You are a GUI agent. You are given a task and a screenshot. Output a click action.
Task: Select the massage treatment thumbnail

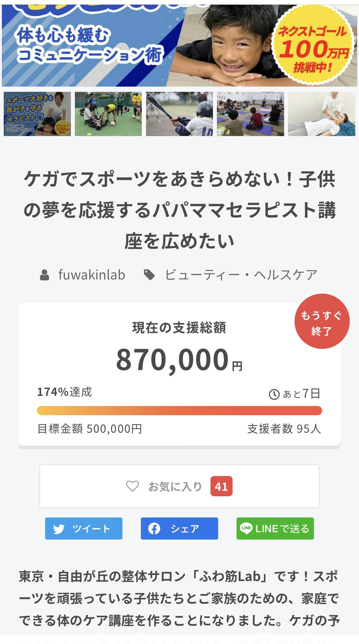pos(322,114)
